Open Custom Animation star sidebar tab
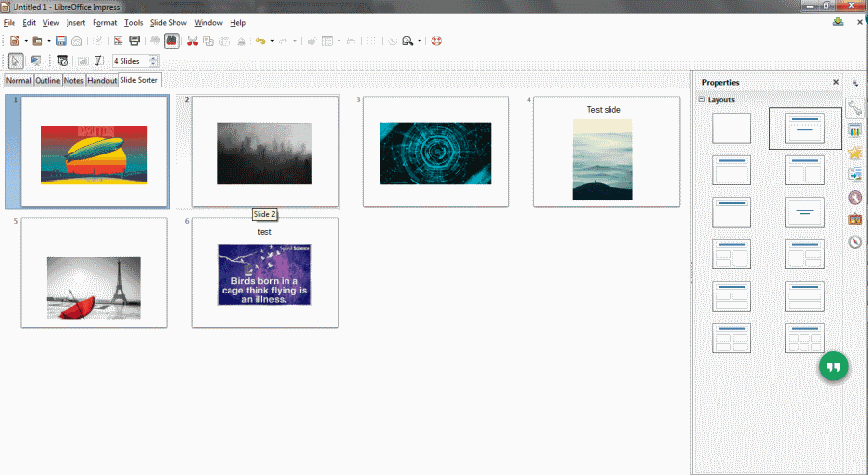 pos(854,153)
